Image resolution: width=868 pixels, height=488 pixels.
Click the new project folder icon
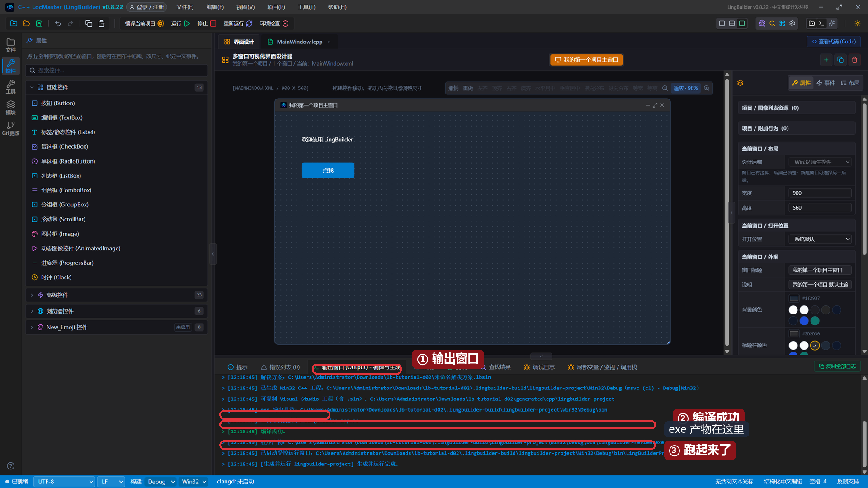coord(14,23)
